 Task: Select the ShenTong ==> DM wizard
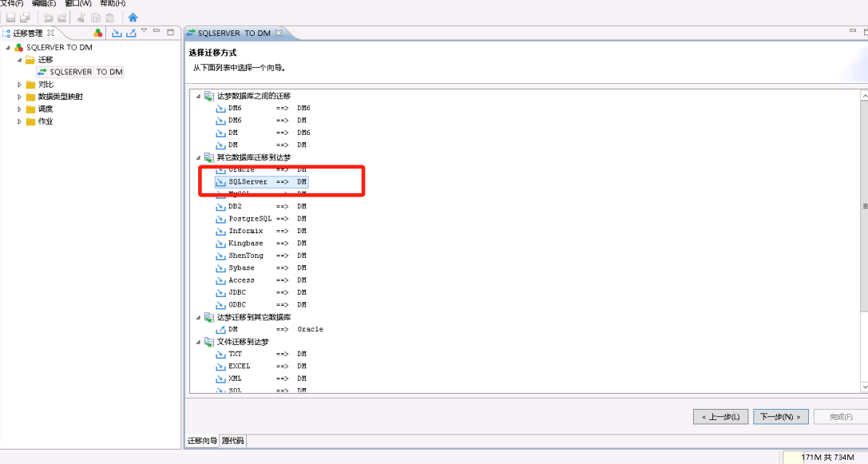(x=261, y=256)
